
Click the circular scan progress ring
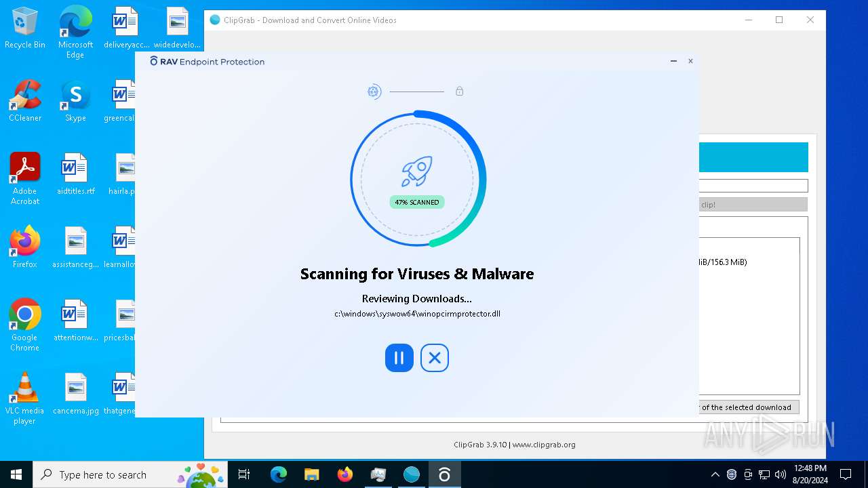pos(418,179)
